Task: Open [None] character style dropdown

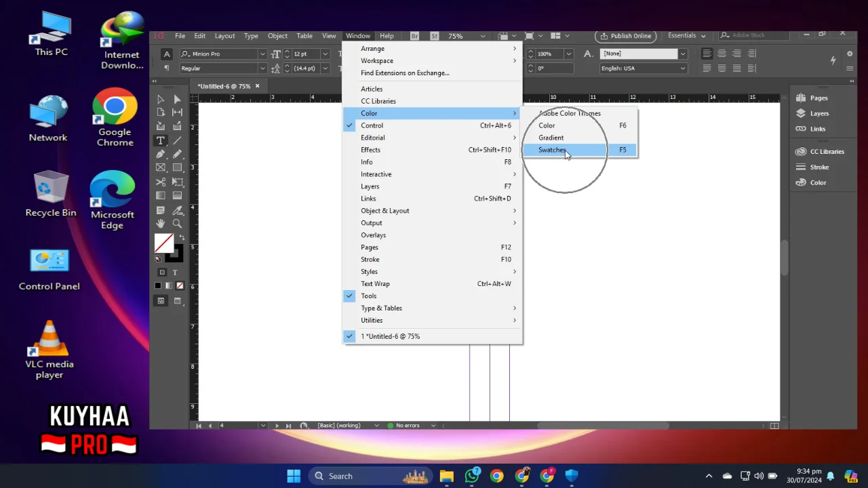Action: coord(683,54)
